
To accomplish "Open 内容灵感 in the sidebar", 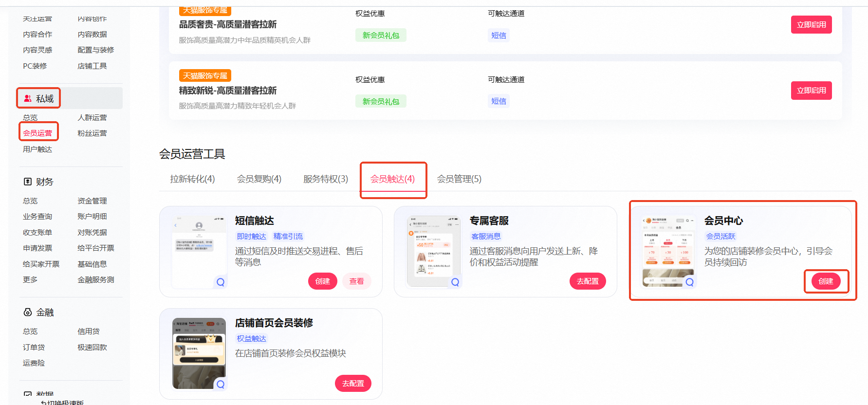I will [x=37, y=50].
